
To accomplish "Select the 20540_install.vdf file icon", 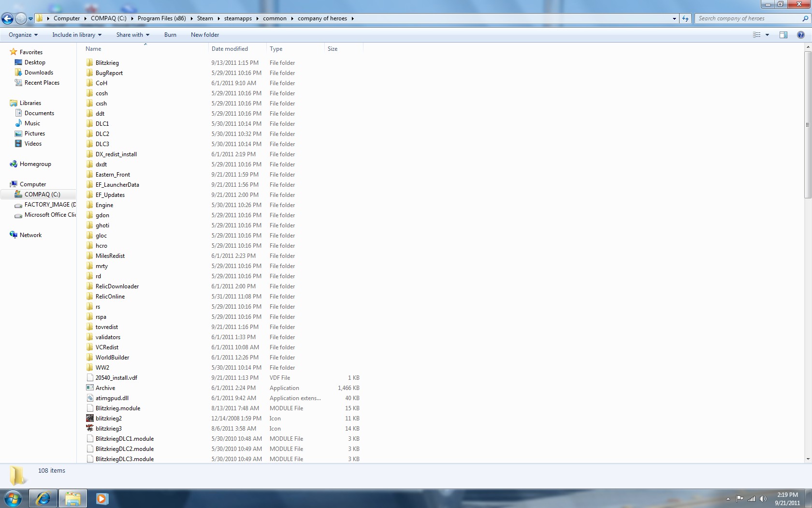I will [90, 377].
